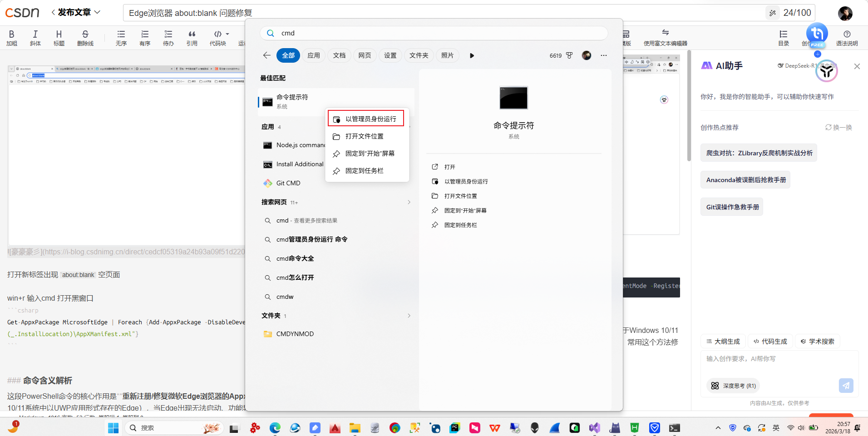This screenshot has width=868, height=436.
Task: Select topic 爬虫对抗: ZLibrary反爬机制实战分析
Action: (759, 153)
